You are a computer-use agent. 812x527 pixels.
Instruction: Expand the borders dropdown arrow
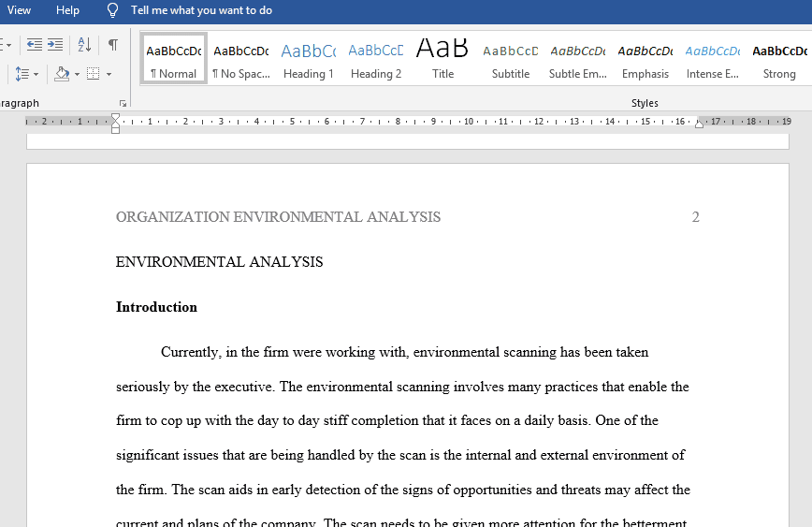click(109, 75)
